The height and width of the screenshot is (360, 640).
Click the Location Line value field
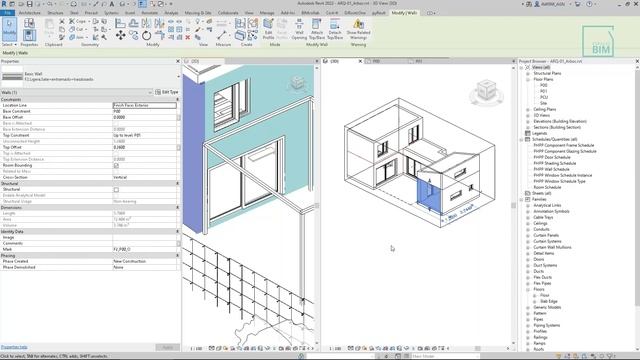(x=144, y=105)
